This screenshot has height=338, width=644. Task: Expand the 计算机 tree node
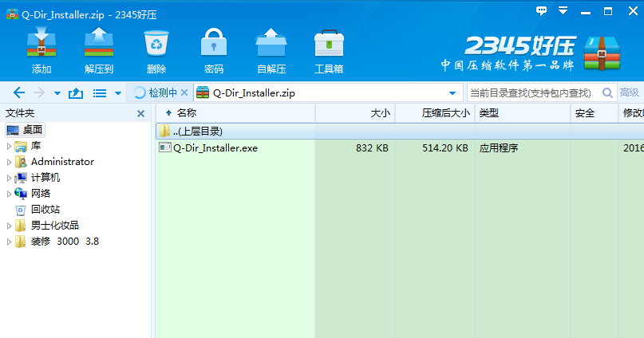[9, 178]
